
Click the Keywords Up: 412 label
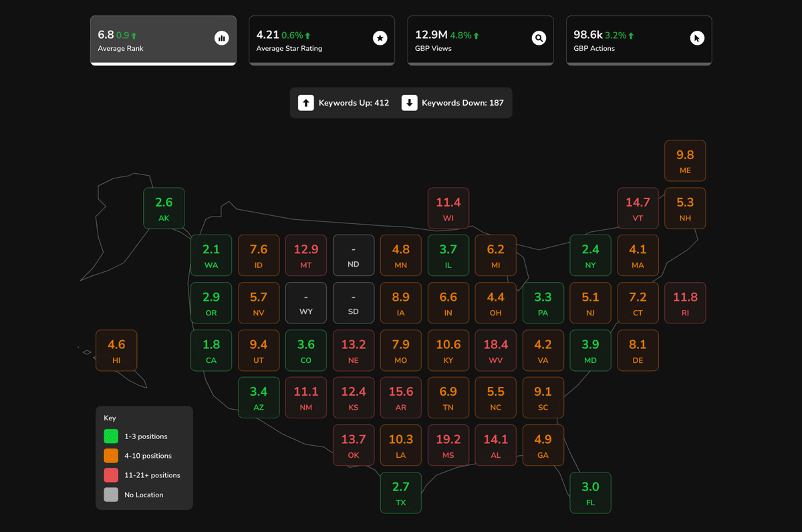[354, 103]
